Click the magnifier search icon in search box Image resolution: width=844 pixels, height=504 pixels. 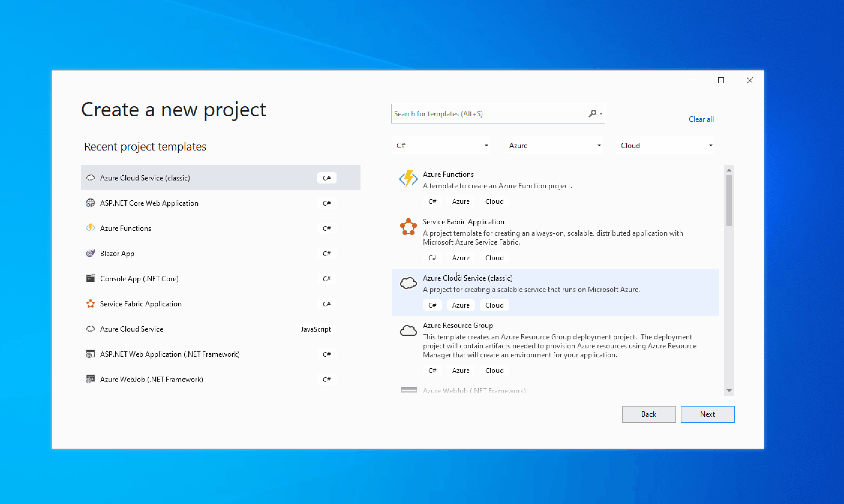(x=592, y=113)
